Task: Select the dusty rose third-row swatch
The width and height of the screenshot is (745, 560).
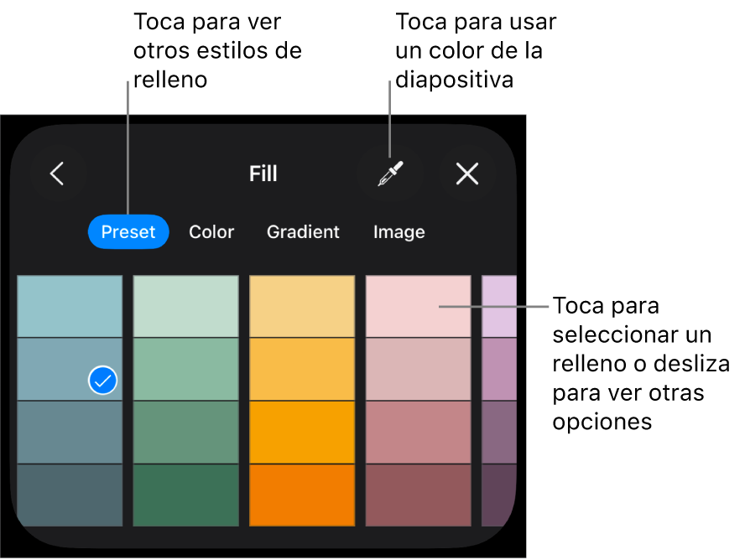Action: (418, 432)
